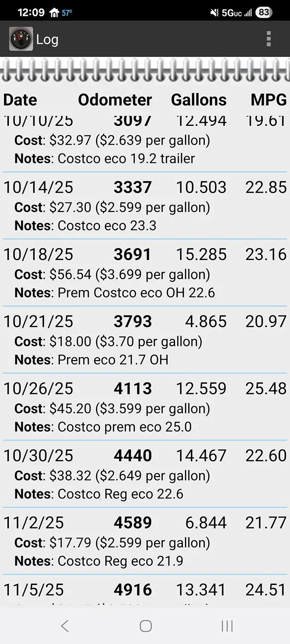This screenshot has height=644, width=290.
Task: Select the 10/14/25 fuel log entry
Action: 145,207
